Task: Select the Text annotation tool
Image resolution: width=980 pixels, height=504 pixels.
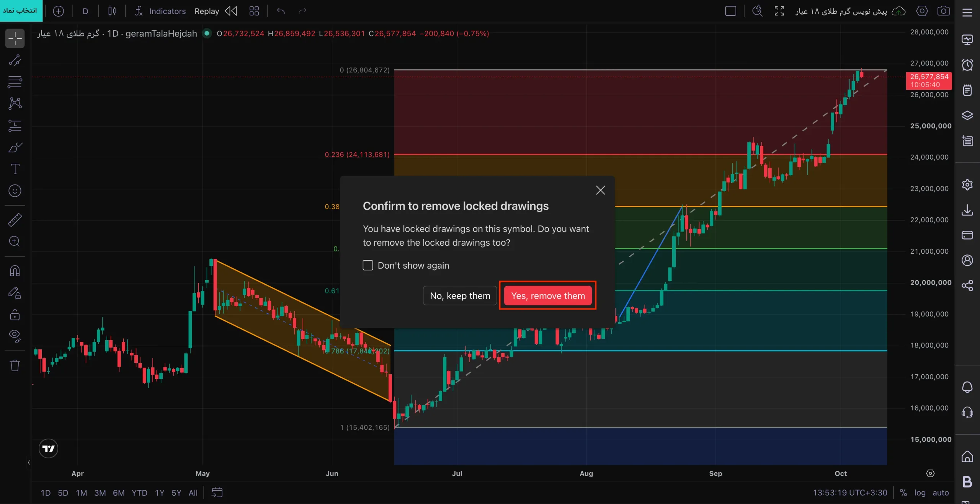Action: [x=15, y=169]
